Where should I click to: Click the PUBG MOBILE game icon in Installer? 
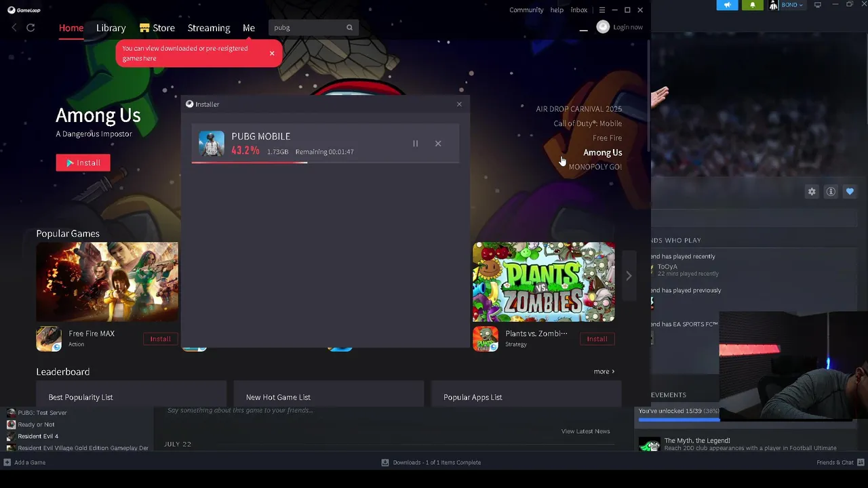pos(212,144)
